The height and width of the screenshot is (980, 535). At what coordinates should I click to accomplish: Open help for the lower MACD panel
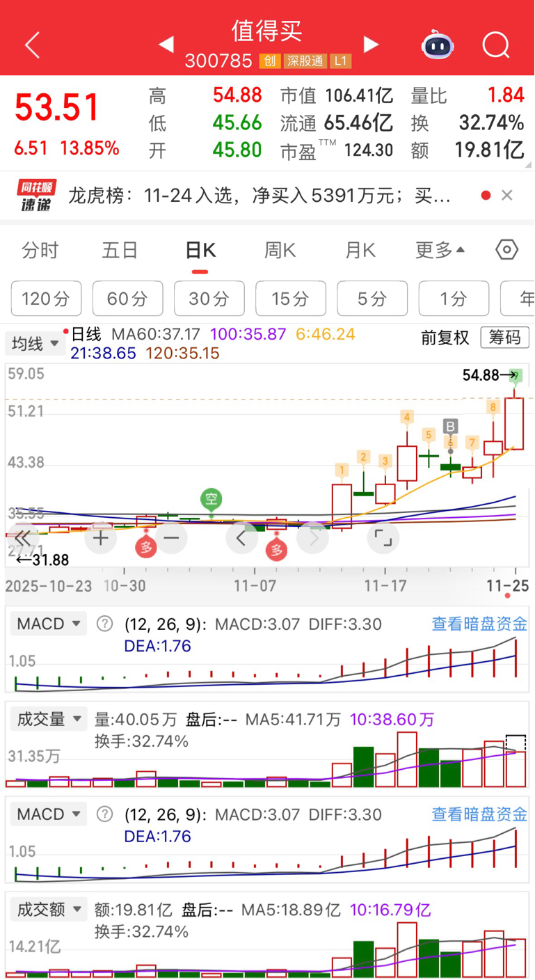[x=104, y=814]
